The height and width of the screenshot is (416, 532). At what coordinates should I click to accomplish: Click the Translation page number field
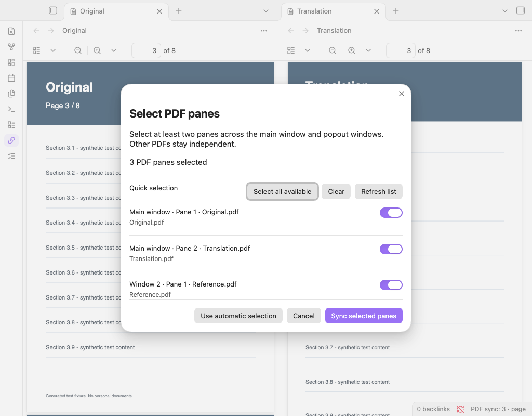click(401, 50)
